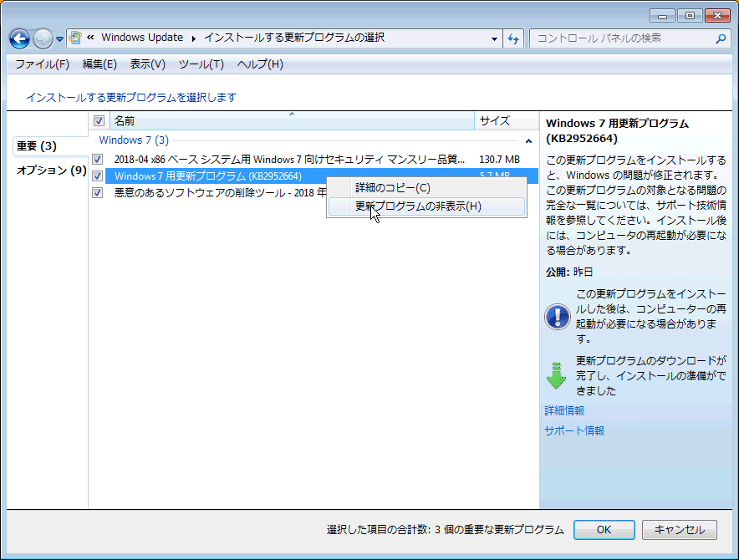The width and height of the screenshot is (739, 560).
Task: Sort by the 名前 column header
Action: (x=292, y=120)
